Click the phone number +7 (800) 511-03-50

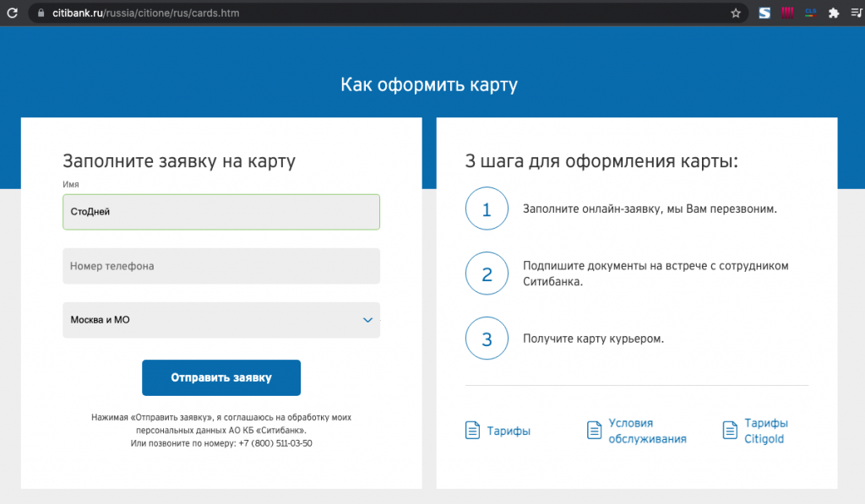tap(275, 443)
